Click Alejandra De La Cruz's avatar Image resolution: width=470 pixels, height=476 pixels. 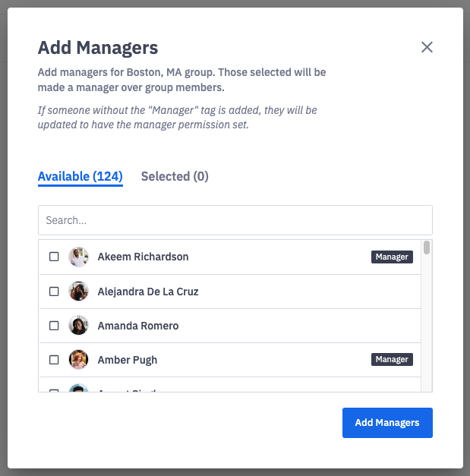pyautogui.click(x=78, y=292)
